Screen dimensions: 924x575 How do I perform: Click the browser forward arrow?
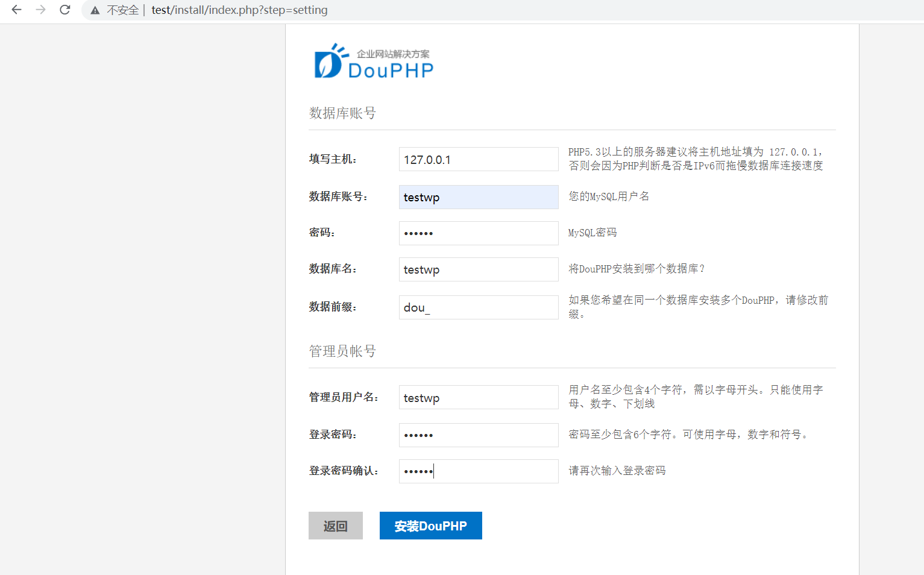[x=40, y=10]
